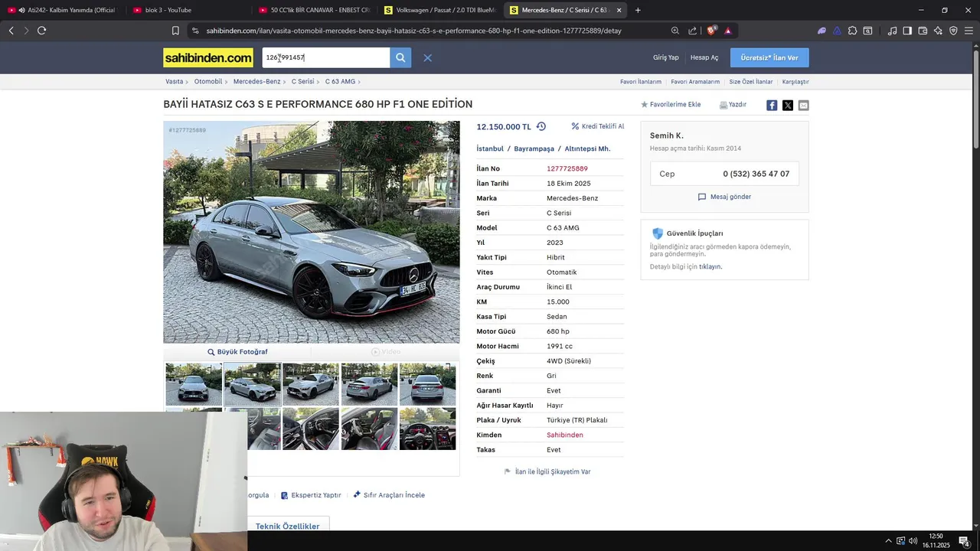This screenshot has height=551, width=980.
Task: Click the Brave Rewards triangle icon
Action: point(727,31)
